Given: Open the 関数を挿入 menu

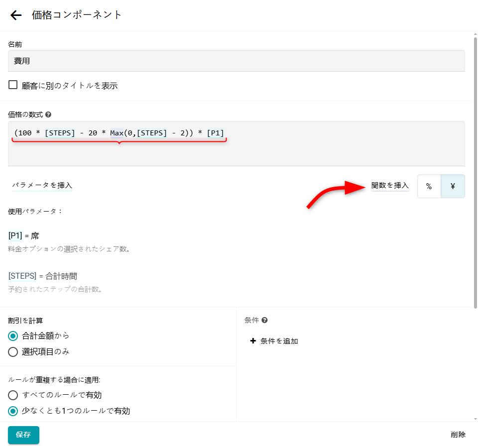Looking at the screenshot, I should tap(390, 186).
